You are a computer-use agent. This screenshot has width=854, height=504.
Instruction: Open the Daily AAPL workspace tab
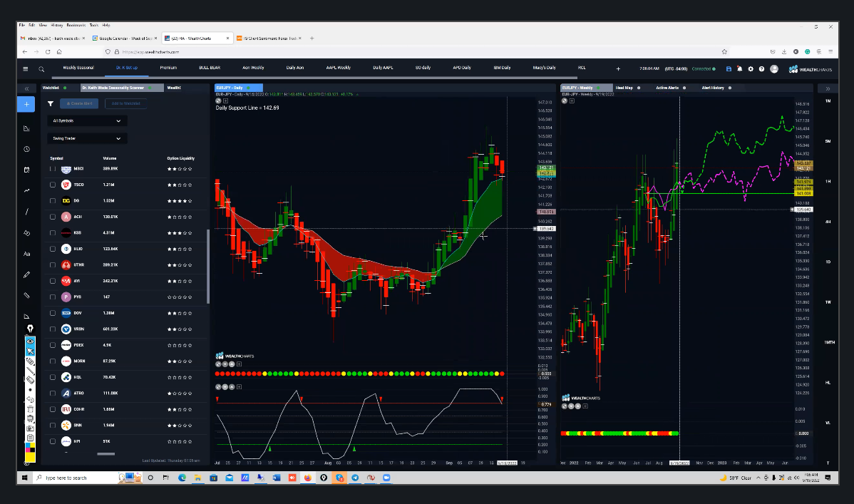383,68
